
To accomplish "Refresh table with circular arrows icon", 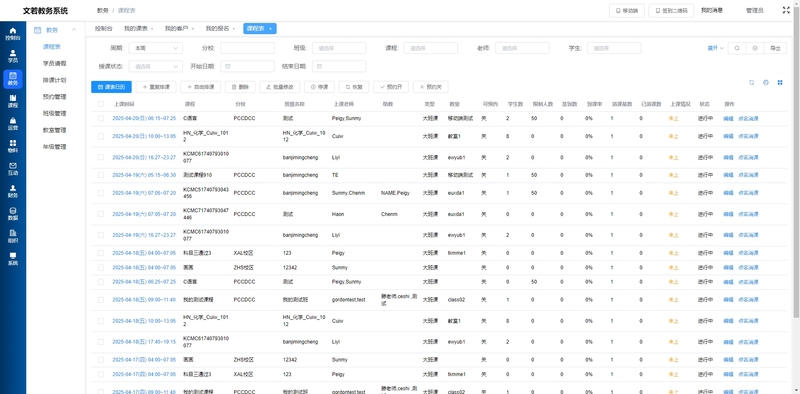I will [752, 82].
